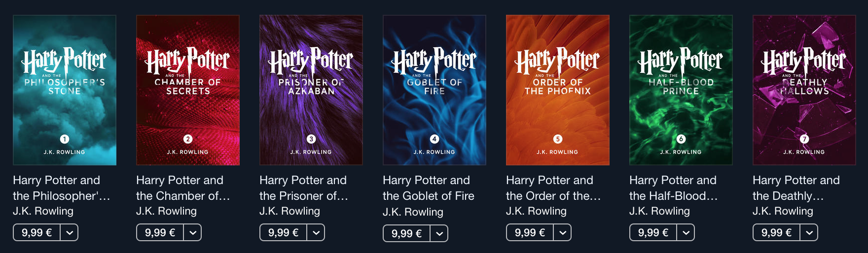Expand price options arrow under Deathly Hallows
Screen dimensions: 868x253
[x=809, y=232]
